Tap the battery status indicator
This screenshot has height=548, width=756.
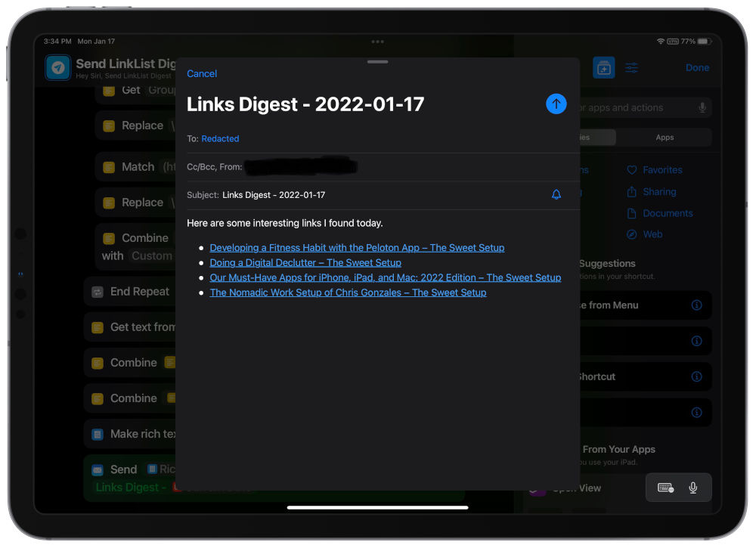pyautogui.click(x=705, y=42)
